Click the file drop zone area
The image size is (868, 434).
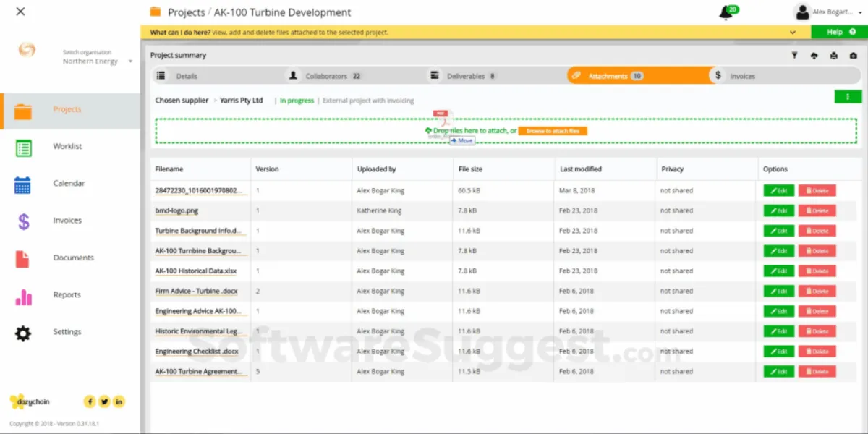pyautogui.click(x=506, y=131)
